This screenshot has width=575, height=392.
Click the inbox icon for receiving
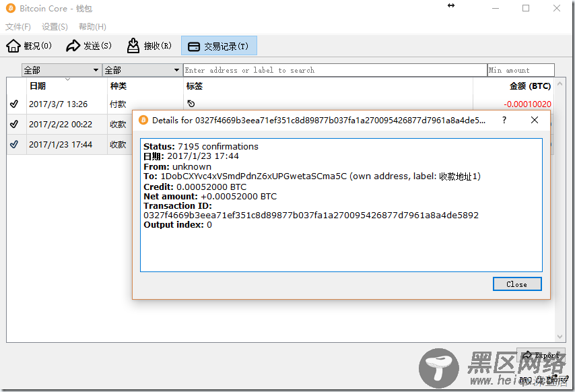tap(133, 46)
